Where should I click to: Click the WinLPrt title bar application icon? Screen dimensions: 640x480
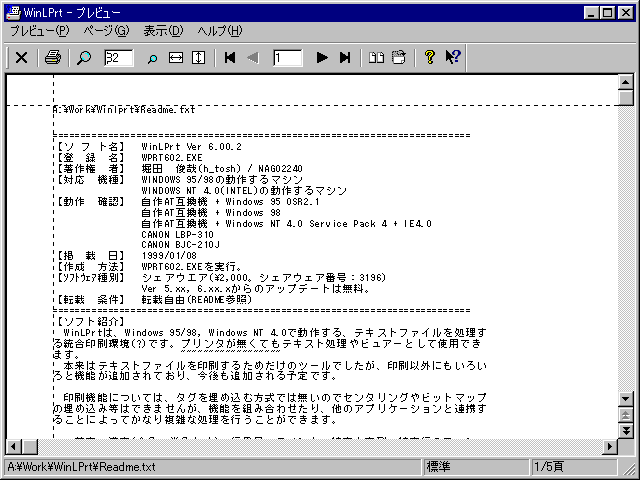coord(13,13)
